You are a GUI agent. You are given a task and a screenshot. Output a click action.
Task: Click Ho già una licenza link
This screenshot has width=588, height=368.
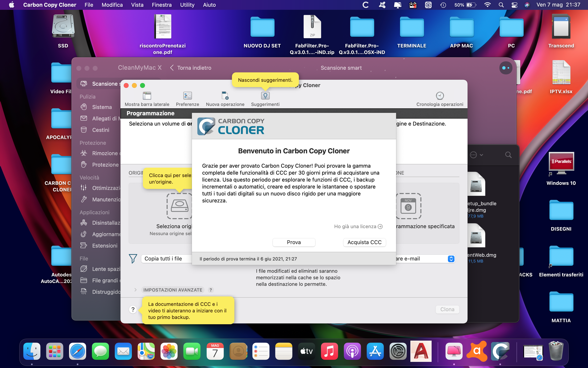pyautogui.click(x=358, y=227)
